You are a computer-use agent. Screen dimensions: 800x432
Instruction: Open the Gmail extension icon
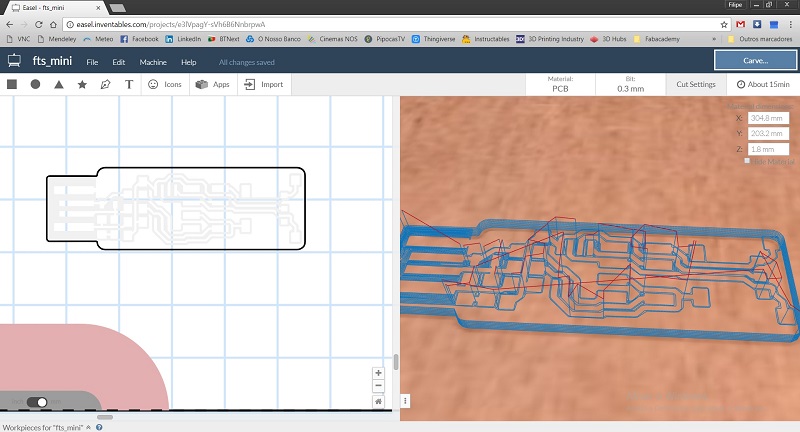point(740,24)
